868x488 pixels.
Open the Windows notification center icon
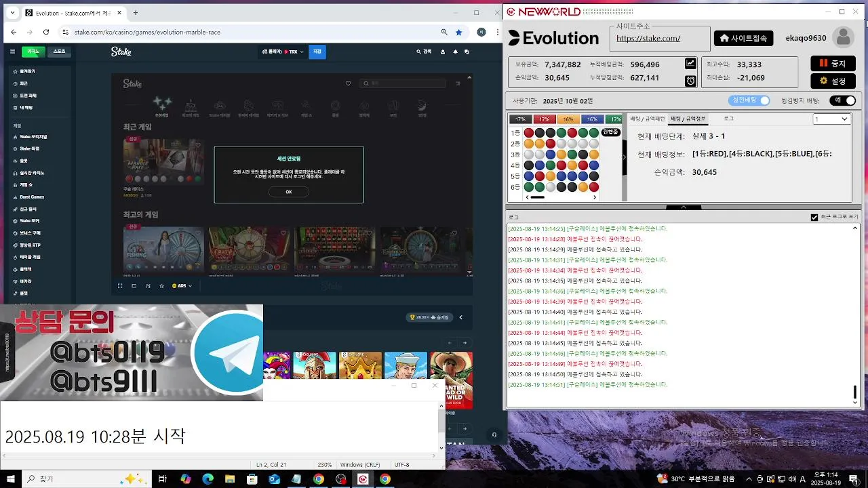[x=852, y=479]
